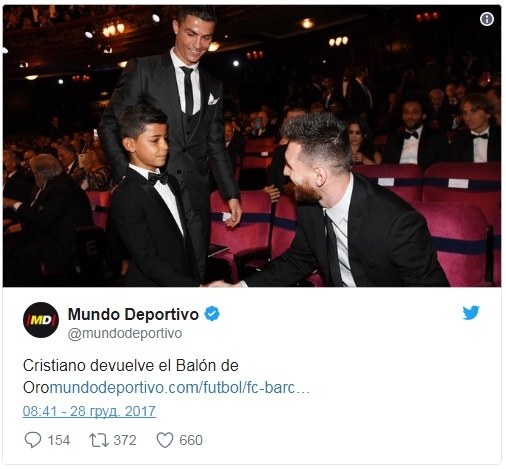506x469 pixels.
Task: Open the 08:41 - 28 груд. 2017 timestamp
Action: (89, 411)
